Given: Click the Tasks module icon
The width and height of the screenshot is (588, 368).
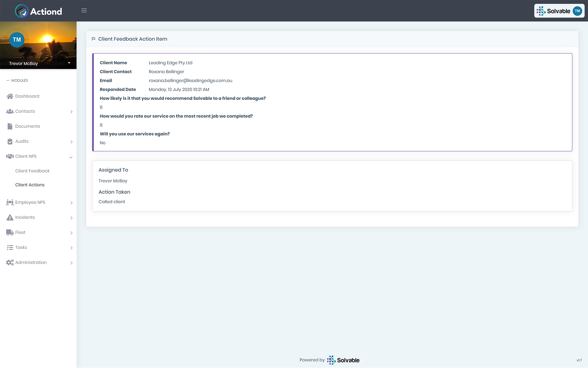Looking at the screenshot, I should pyautogui.click(x=9, y=247).
